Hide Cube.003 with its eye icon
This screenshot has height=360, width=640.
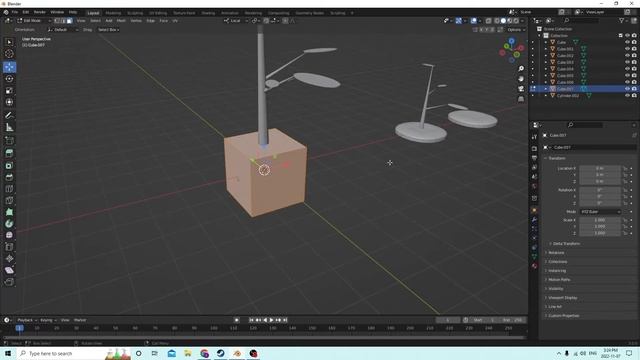627,62
